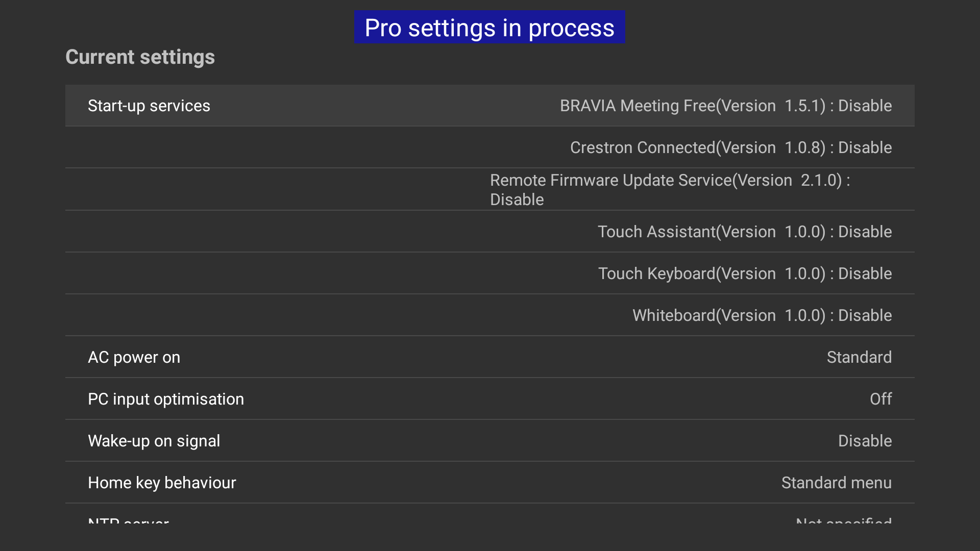Select the Whiteboard service row

[762, 315]
